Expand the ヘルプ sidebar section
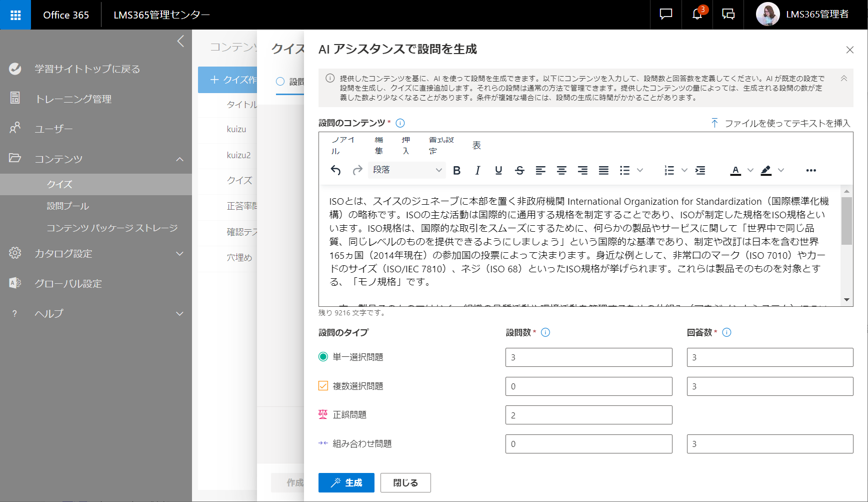Image resolution: width=868 pixels, height=502 pixels. (180, 314)
